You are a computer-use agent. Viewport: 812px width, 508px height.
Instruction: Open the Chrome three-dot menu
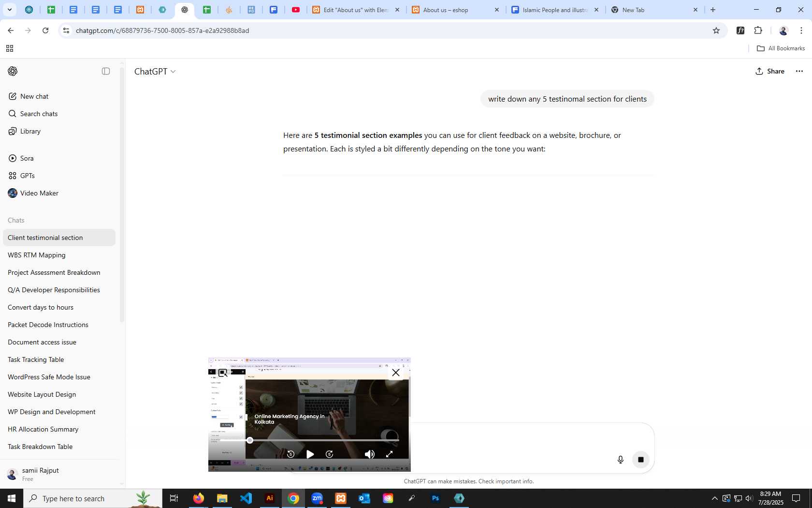(801, 30)
